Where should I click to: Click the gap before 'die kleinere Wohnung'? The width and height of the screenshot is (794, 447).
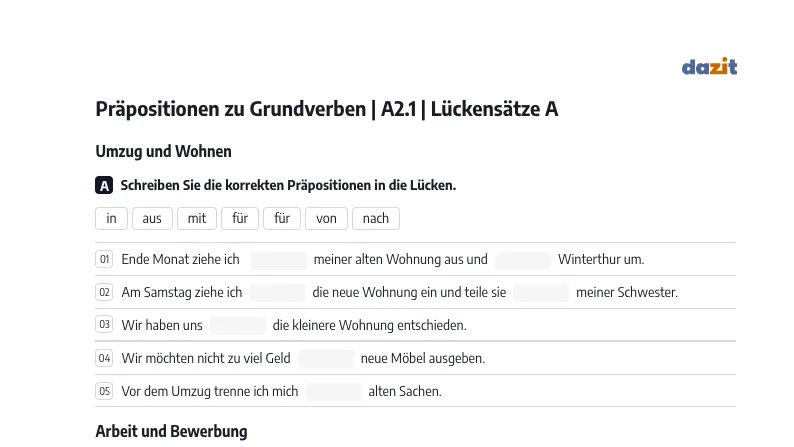[x=238, y=326]
